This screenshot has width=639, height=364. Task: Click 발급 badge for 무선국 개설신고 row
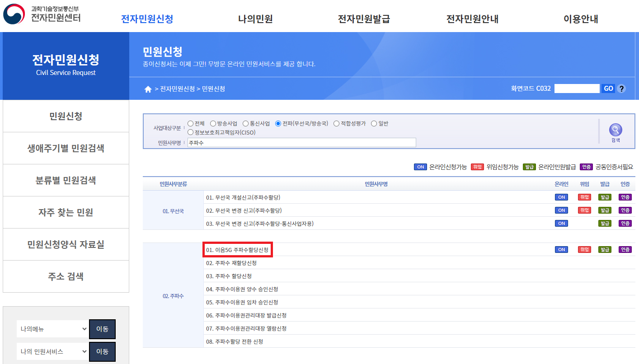pos(605,197)
